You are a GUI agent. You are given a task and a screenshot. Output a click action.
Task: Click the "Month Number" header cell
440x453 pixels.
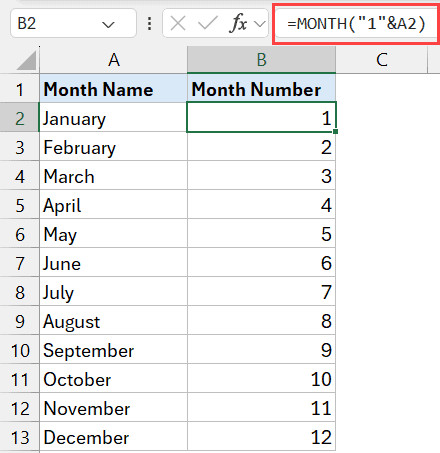pos(261,88)
